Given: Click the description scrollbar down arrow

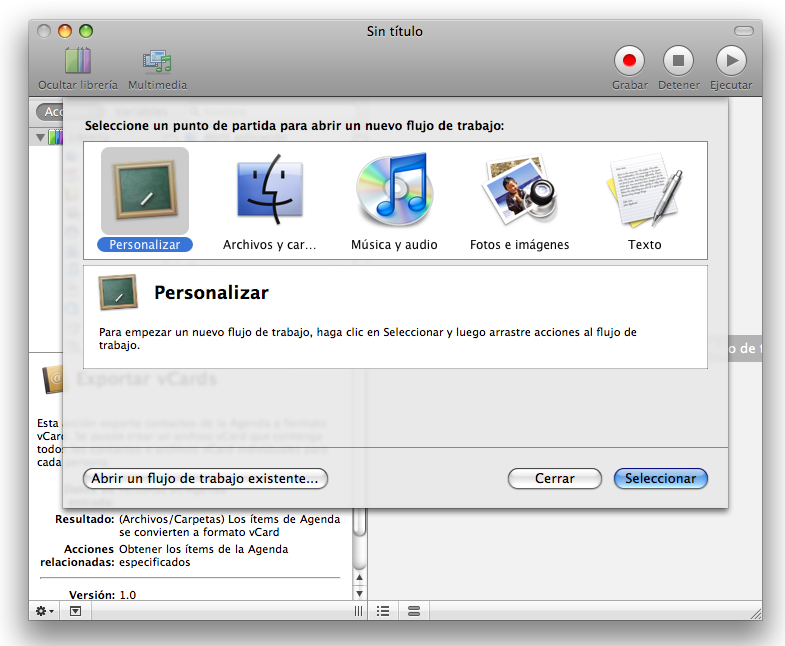Looking at the screenshot, I should click(x=359, y=594).
